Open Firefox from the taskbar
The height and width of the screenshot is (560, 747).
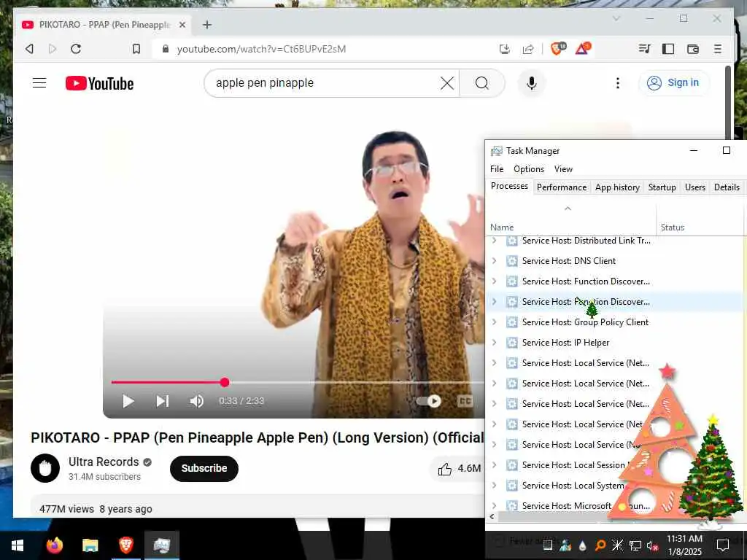click(x=54, y=545)
